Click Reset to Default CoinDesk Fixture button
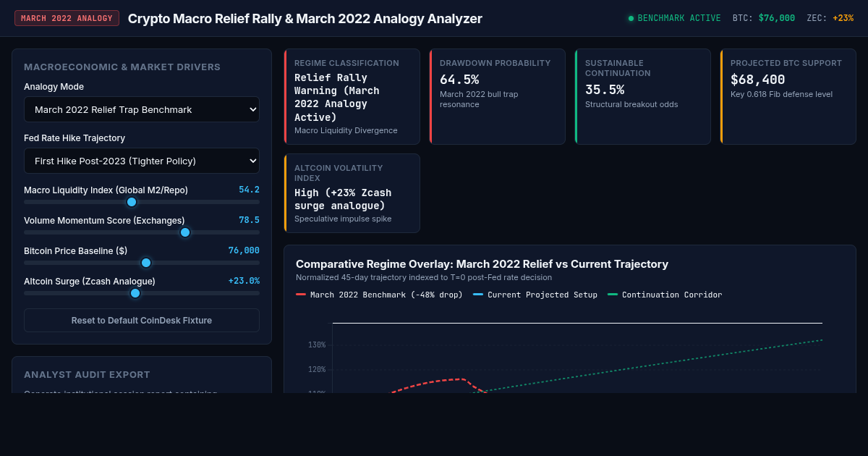Viewport: 868px width, 456px height. (142, 320)
